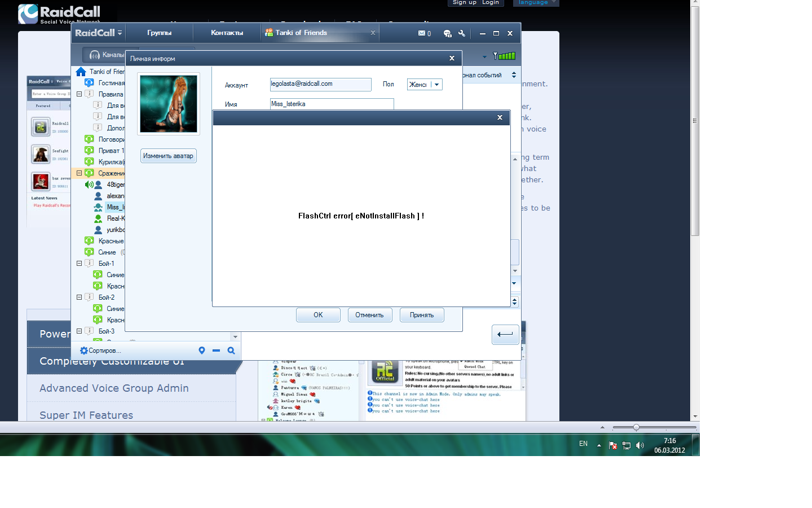
Task: Select the Tanki of Friends tab
Action: click(320, 33)
